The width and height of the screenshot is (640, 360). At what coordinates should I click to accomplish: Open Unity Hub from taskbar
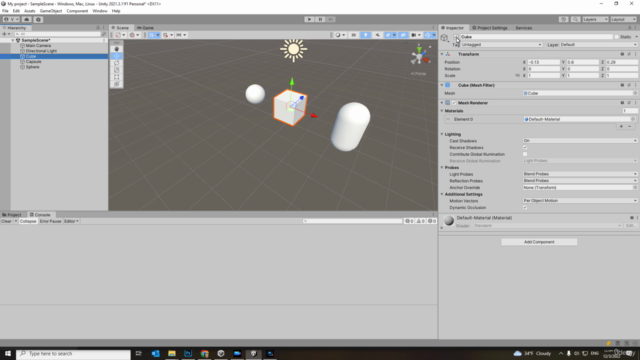pos(221,353)
